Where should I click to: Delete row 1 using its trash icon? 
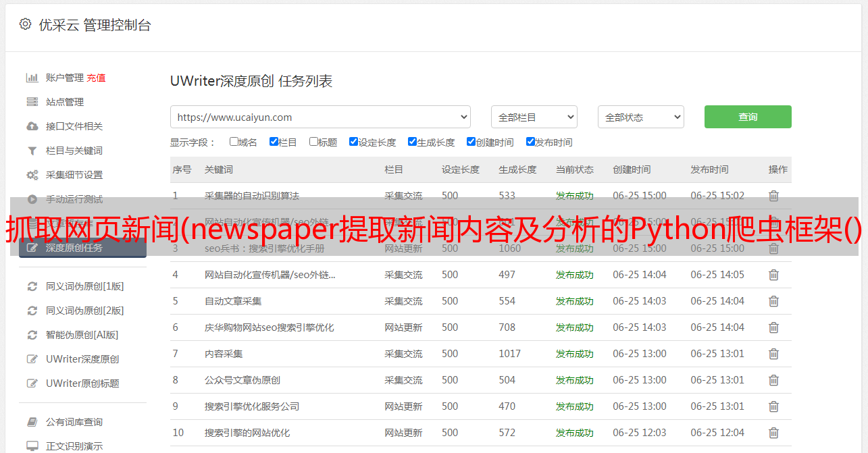tap(773, 196)
